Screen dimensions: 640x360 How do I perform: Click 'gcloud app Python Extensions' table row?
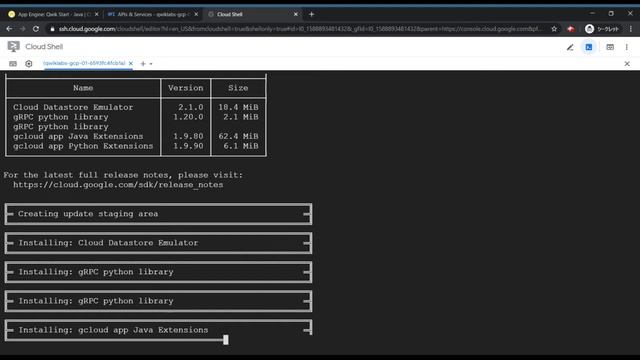tap(136, 146)
